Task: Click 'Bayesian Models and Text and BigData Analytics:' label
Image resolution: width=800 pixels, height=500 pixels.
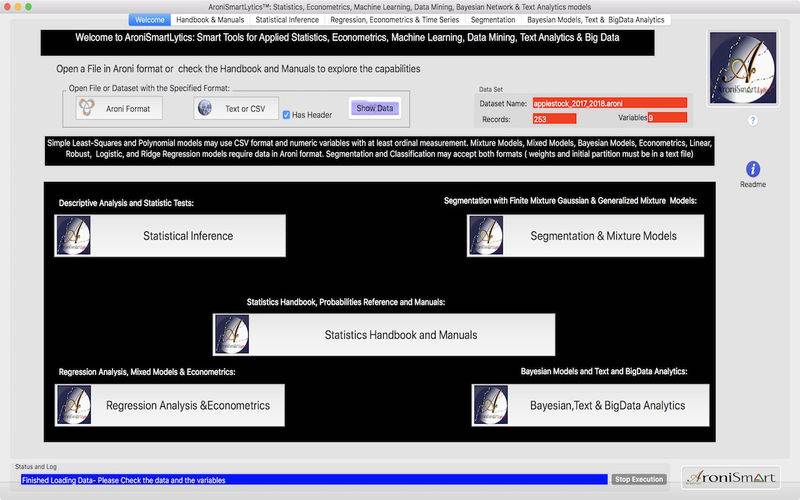Action: click(604, 371)
